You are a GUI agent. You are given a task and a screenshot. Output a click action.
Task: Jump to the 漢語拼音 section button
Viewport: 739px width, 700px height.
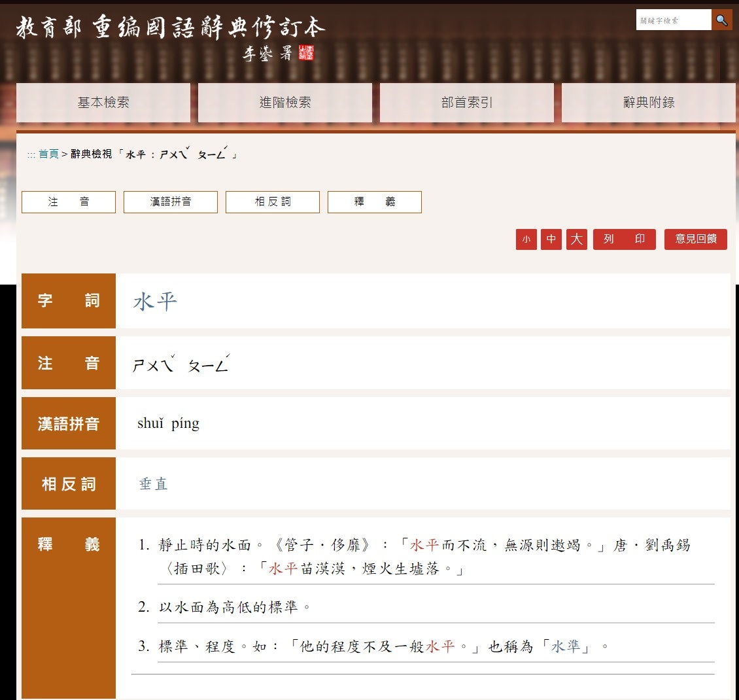coord(171,201)
